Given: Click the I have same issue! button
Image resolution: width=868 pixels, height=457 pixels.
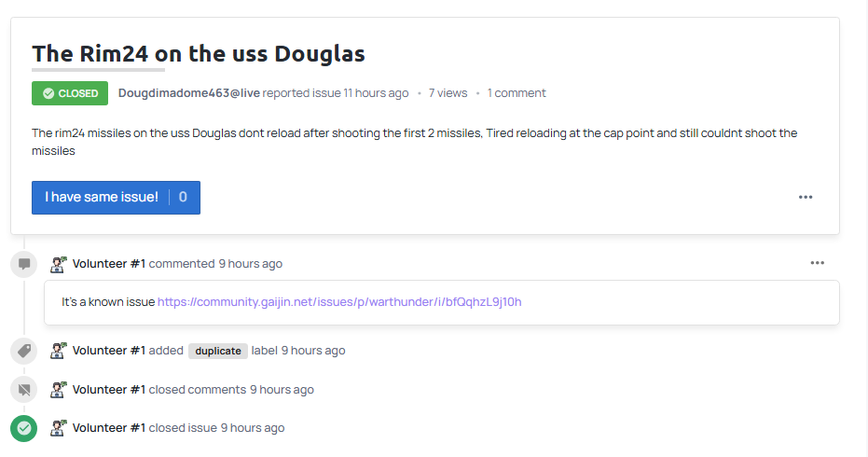Looking at the screenshot, I should [x=116, y=197].
